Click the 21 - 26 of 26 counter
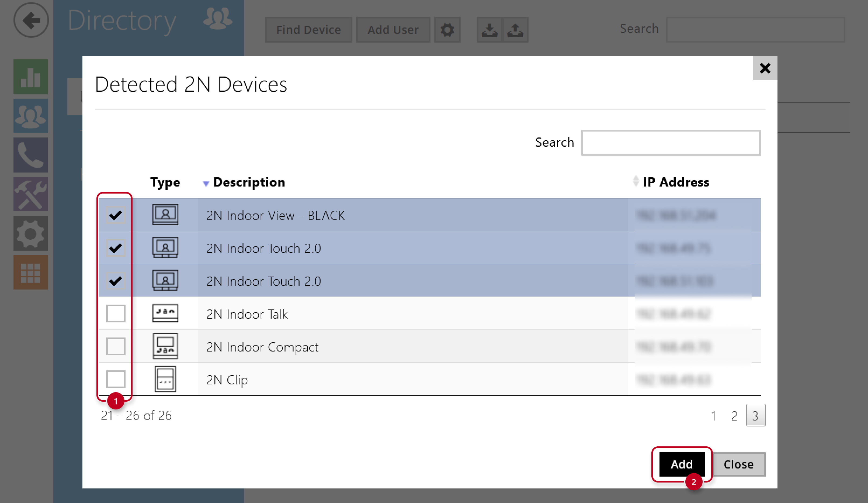Viewport: 868px width, 503px height. pos(136,415)
